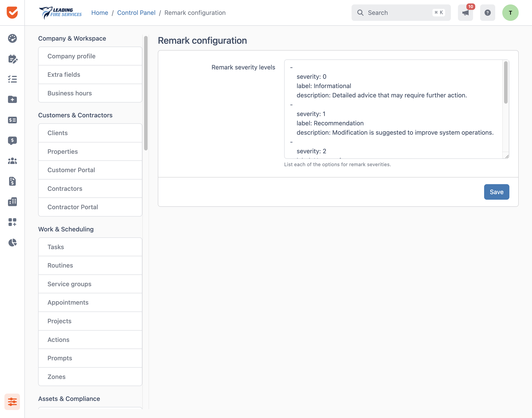Open announcements megaphone with 10 badge
Screen dimensions: 532x418
click(x=465, y=12)
